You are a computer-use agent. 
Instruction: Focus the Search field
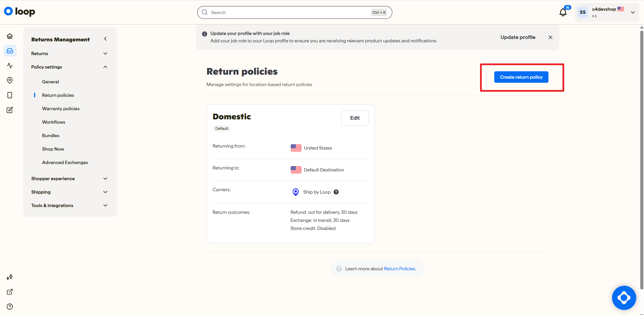click(x=295, y=12)
